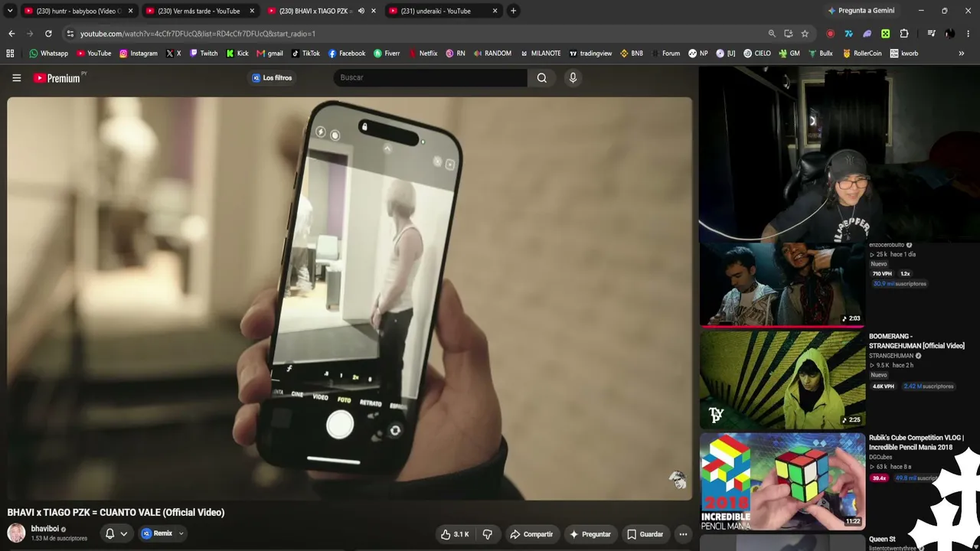
Task: Open Rubik's Cube Competition VLOG title
Action: (916, 442)
